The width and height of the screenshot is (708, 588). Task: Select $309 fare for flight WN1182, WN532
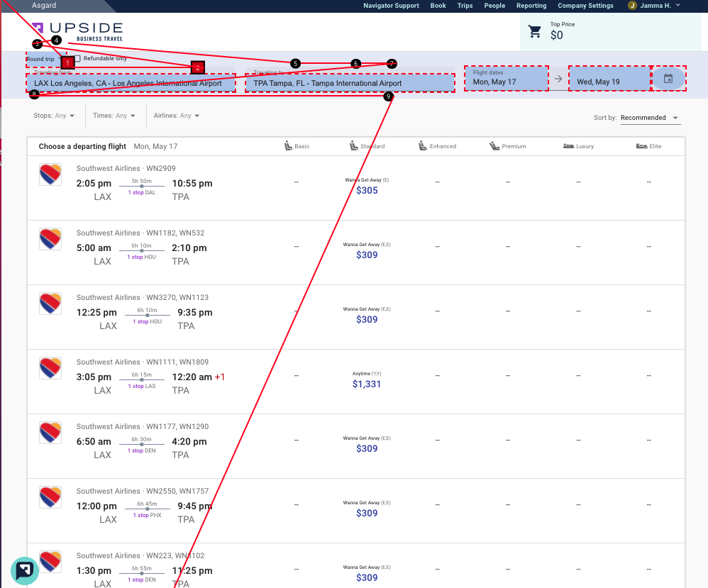coord(367,251)
